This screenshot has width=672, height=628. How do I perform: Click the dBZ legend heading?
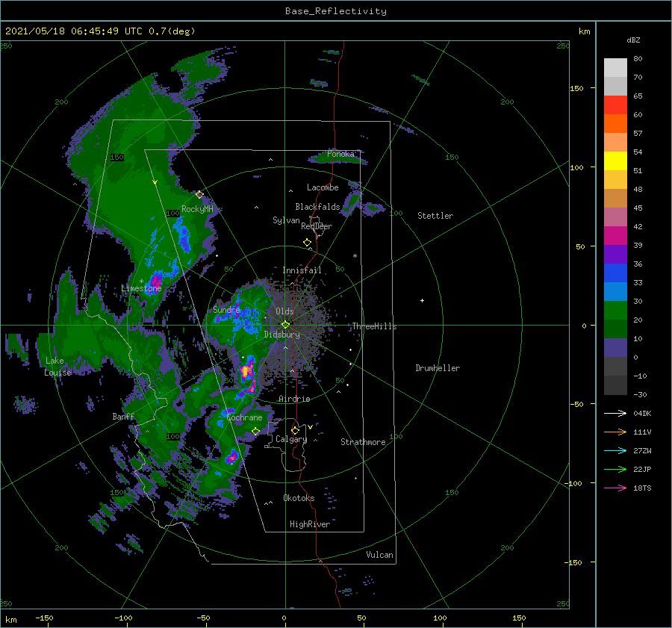(x=633, y=40)
